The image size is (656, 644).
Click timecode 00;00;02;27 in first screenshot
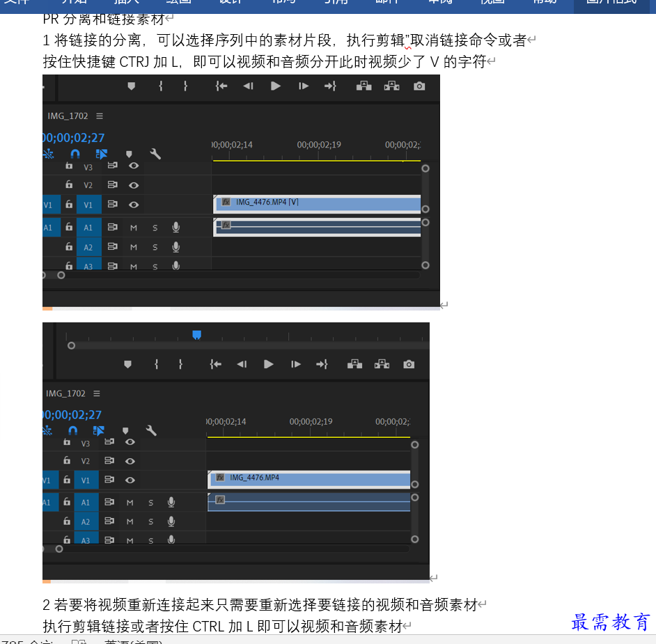(x=74, y=138)
